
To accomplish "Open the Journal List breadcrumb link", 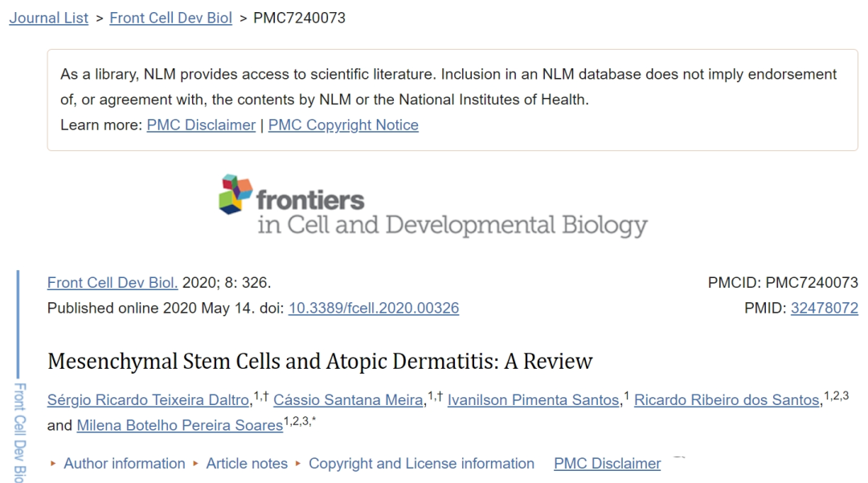I will tap(49, 18).
